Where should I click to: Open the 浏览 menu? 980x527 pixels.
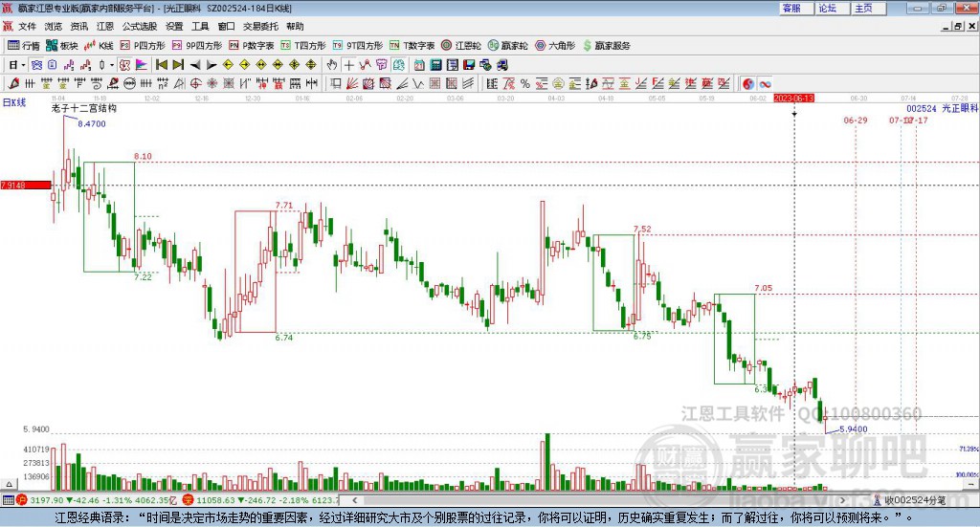click(54, 26)
